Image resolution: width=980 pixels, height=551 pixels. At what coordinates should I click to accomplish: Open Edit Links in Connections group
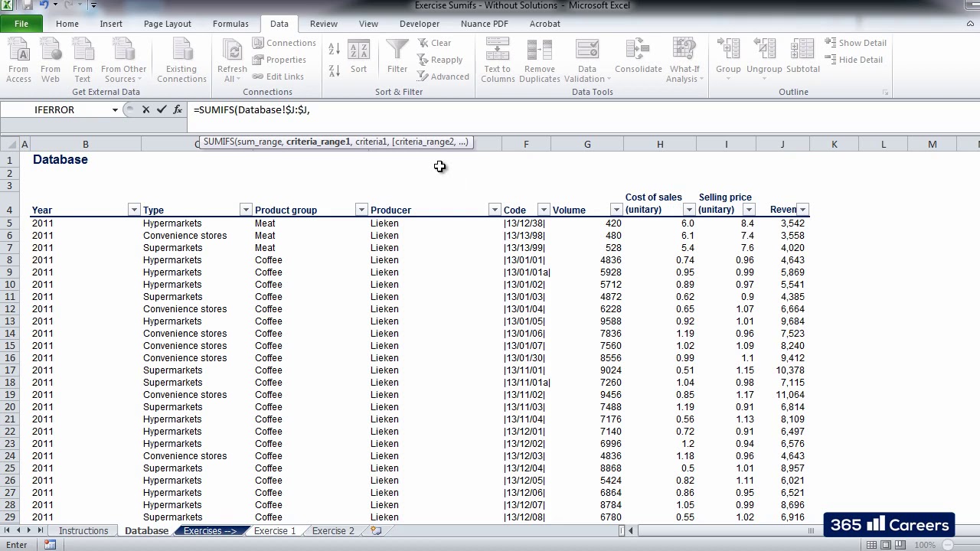[278, 77]
